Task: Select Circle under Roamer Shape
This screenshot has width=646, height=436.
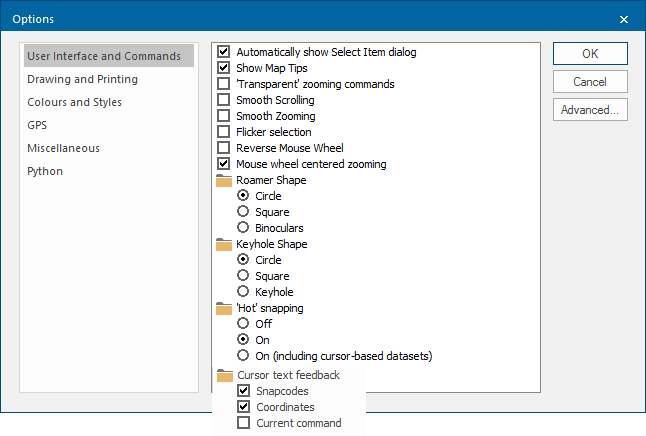Action: (x=243, y=195)
